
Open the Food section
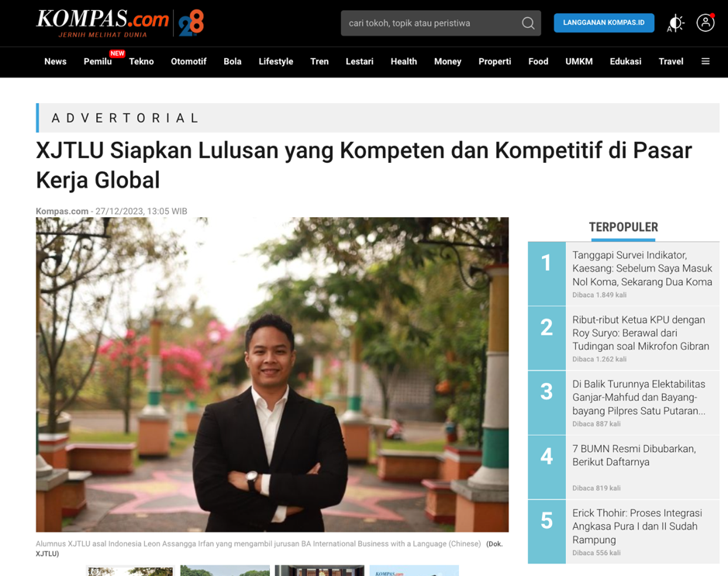(538, 61)
